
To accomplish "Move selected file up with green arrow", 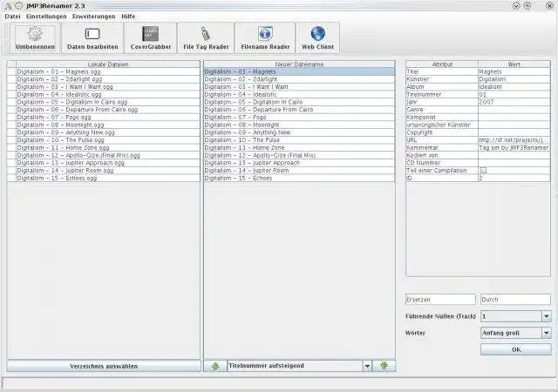I will (215, 366).
